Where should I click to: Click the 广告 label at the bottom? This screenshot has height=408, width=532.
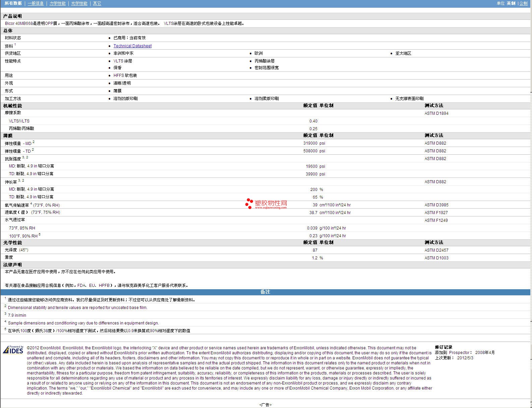[265, 405]
